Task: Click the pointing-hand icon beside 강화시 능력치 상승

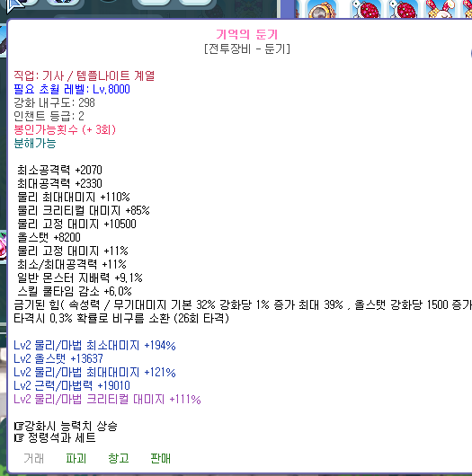Action: click(x=19, y=427)
